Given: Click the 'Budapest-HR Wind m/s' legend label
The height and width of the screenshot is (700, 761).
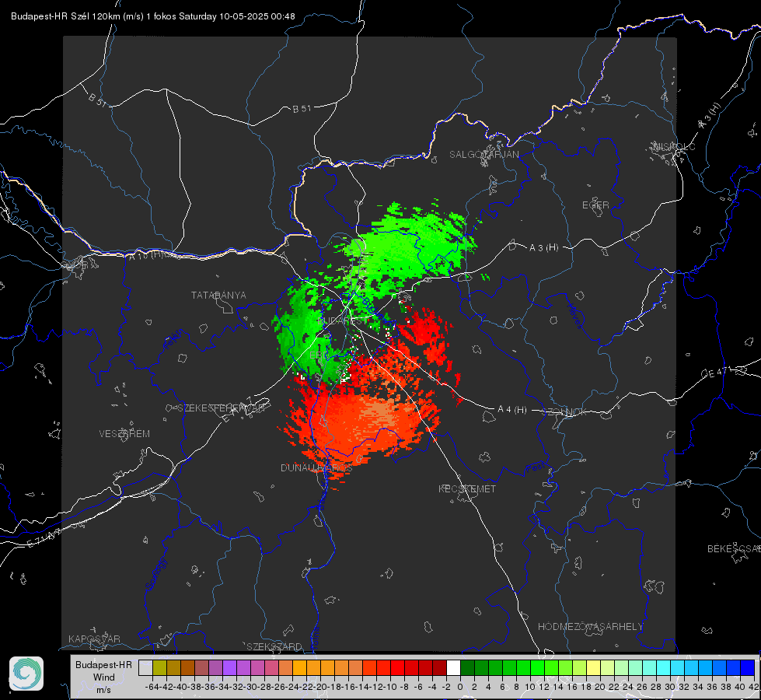Looking at the screenshot, I should pos(104,677).
